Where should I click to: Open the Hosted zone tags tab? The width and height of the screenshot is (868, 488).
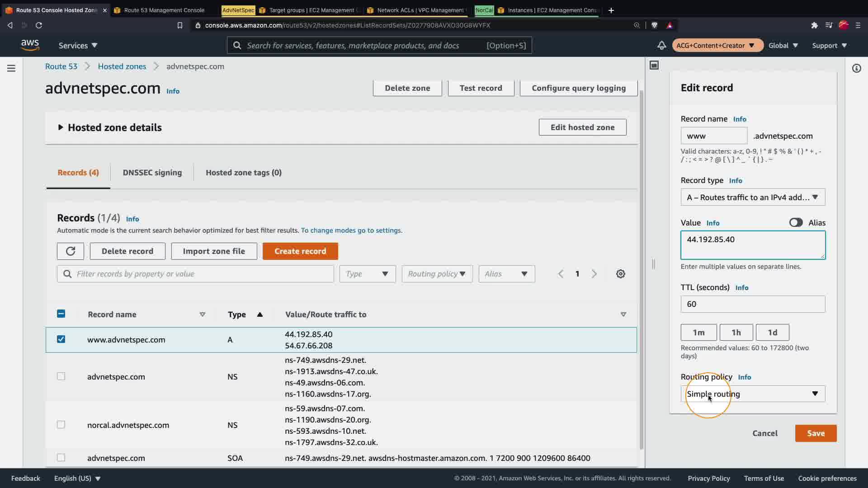(243, 173)
